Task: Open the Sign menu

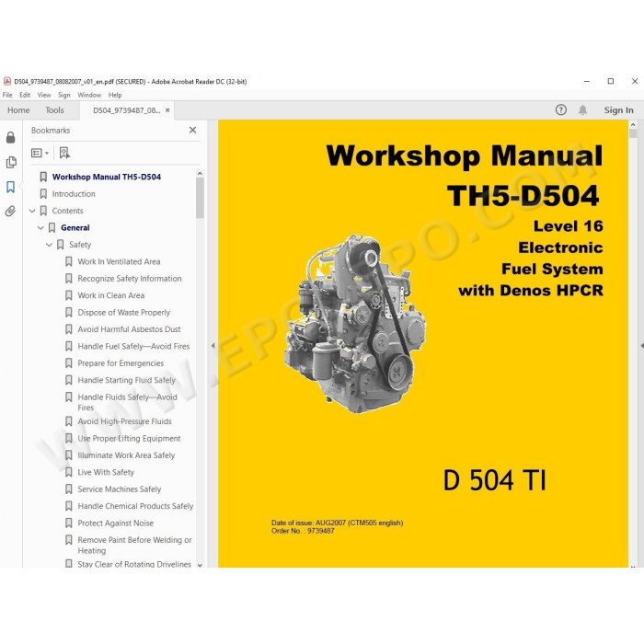Action: pos(64,95)
